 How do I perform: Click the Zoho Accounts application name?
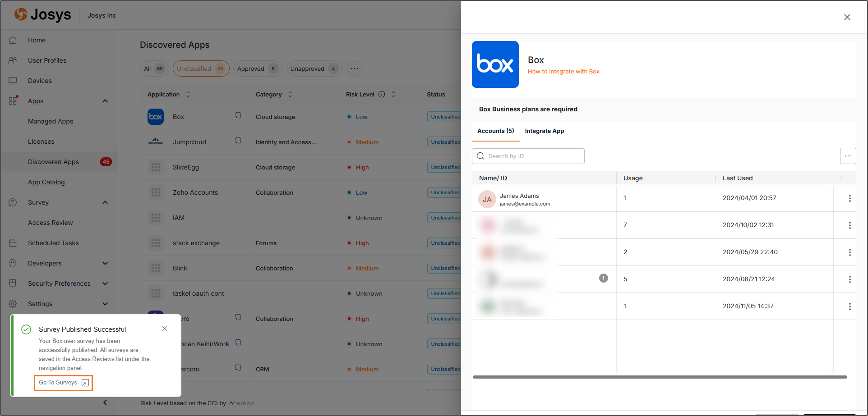195,192
